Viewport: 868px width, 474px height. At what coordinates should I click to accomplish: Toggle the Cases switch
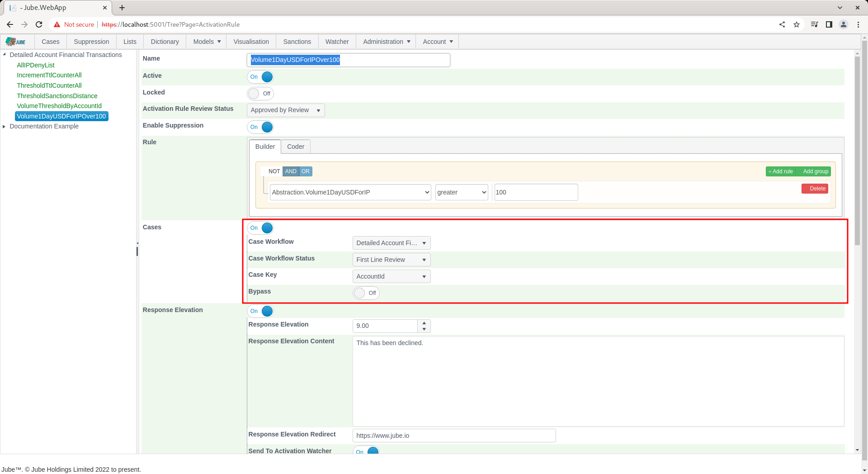point(260,228)
